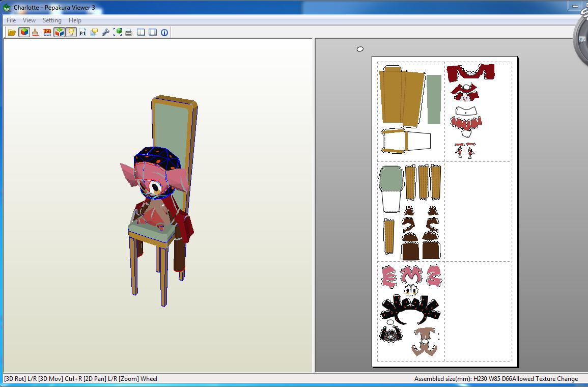Click the Pepakura Viewer title bar icon

click(x=7, y=7)
